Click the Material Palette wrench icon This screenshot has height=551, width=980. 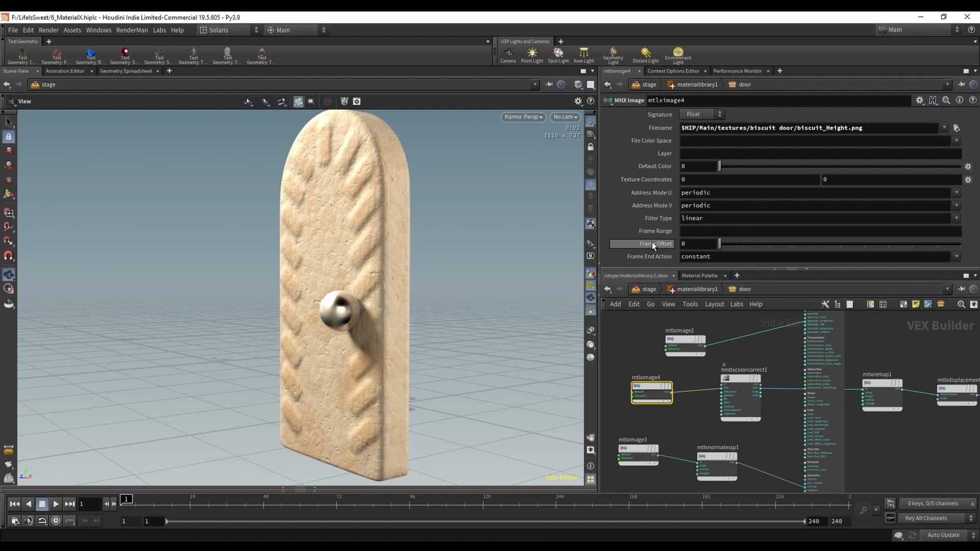(825, 304)
